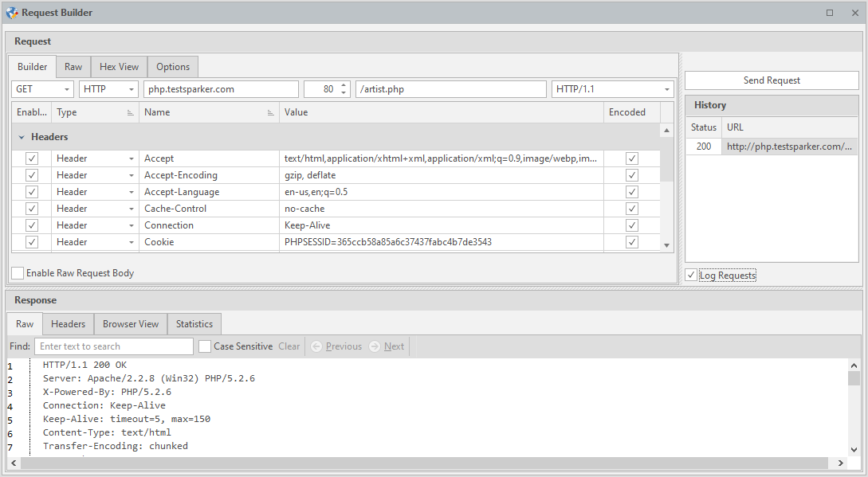This screenshot has width=868, height=477.
Task: Enable the Raw Request Body checkbox
Action: (x=17, y=272)
